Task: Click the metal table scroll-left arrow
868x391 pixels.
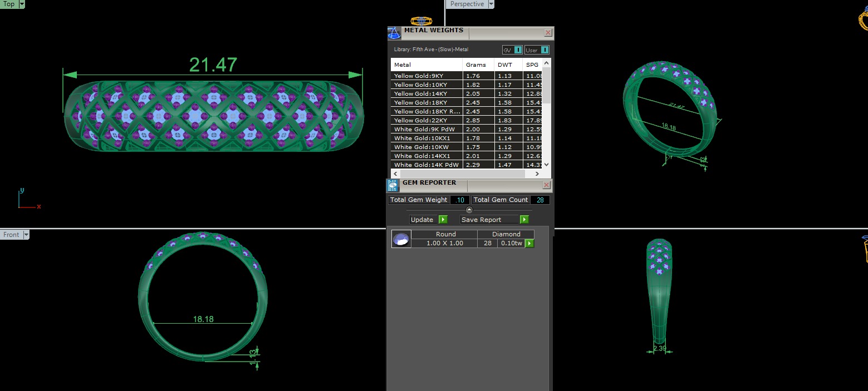Action: (x=395, y=174)
